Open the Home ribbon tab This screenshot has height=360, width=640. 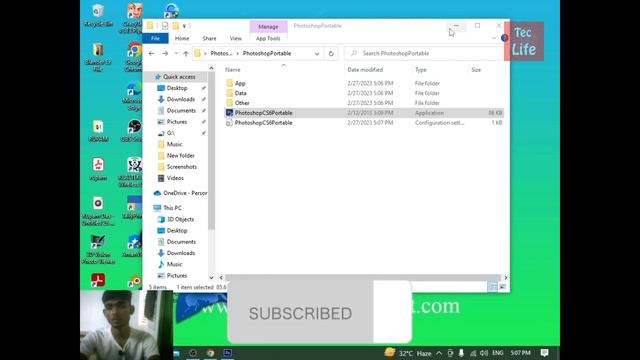tap(182, 38)
